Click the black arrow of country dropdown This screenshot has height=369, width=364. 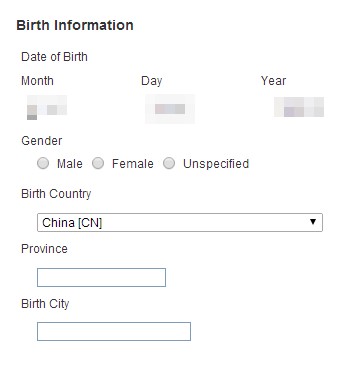[x=313, y=222]
